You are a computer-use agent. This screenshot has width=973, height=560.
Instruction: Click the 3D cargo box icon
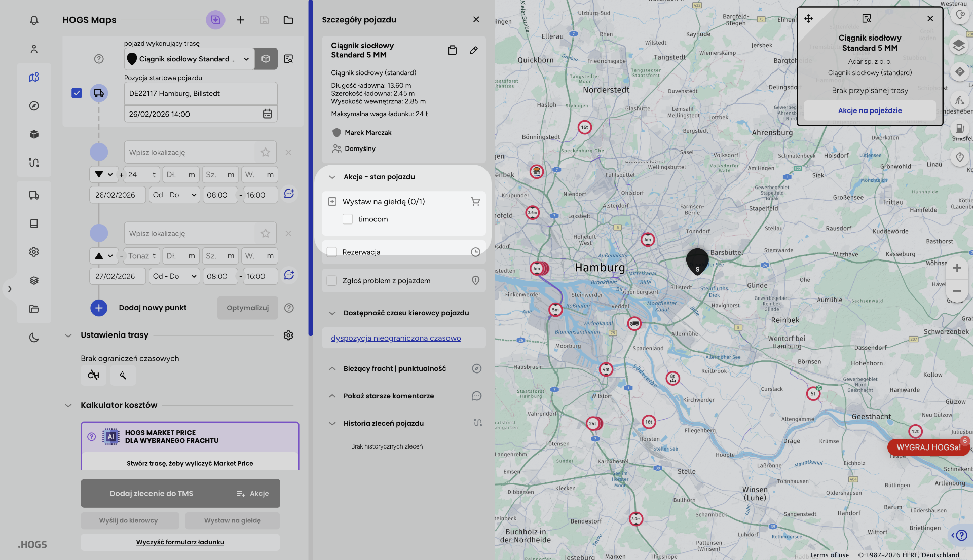point(266,59)
